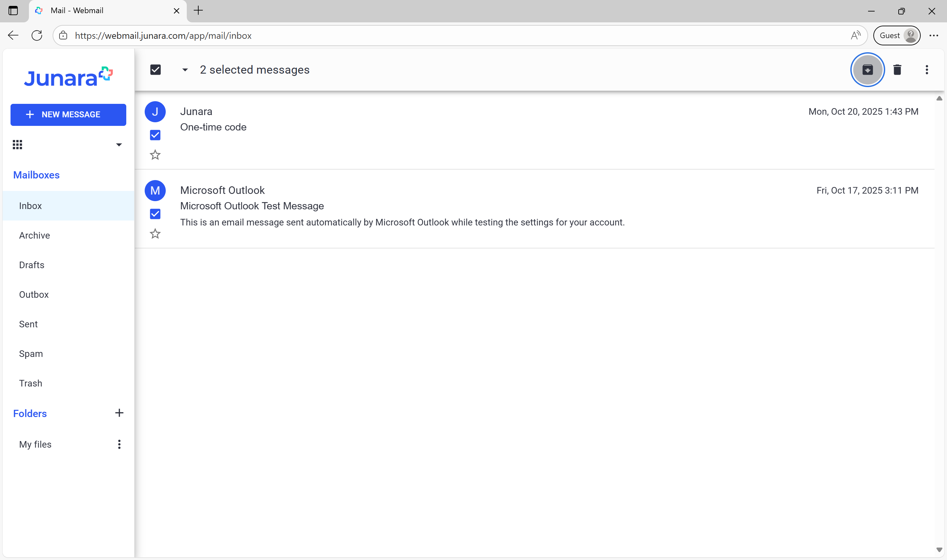Click the Mon, Oct 20, 2025 date
947x560 pixels.
coord(863,112)
